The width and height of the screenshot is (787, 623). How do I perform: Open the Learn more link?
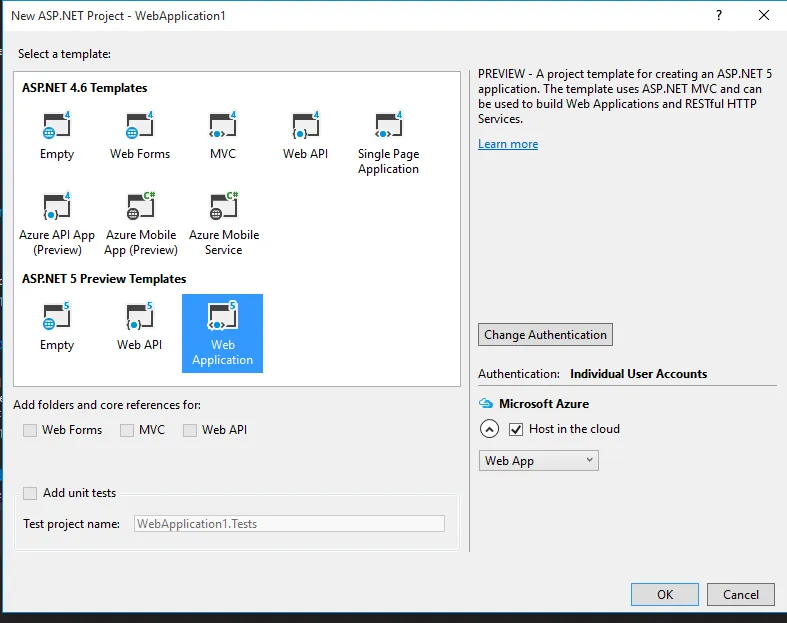coord(508,144)
